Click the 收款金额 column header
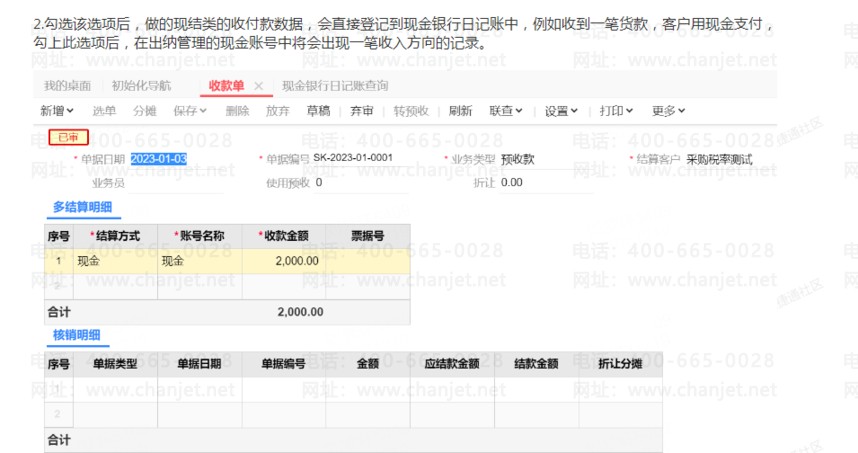The height and width of the screenshot is (453, 858). click(x=284, y=236)
